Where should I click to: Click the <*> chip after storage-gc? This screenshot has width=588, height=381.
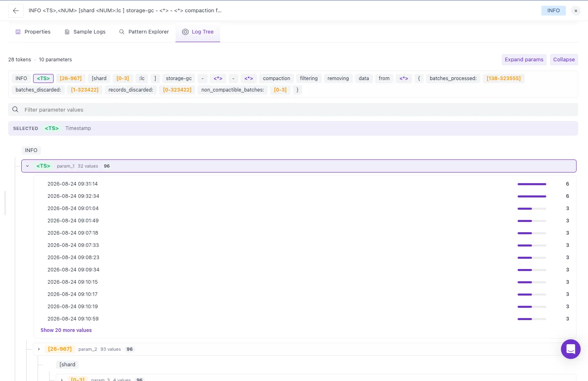pyautogui.click(x=218, y=78)
